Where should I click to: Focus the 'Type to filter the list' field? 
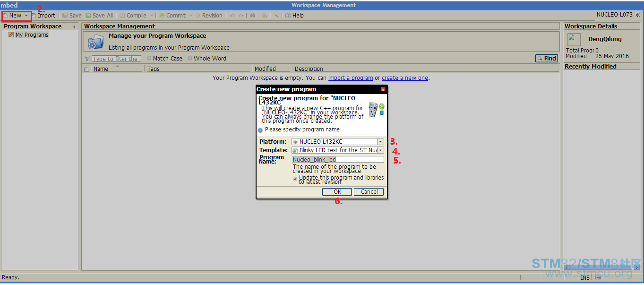(116, 59)
